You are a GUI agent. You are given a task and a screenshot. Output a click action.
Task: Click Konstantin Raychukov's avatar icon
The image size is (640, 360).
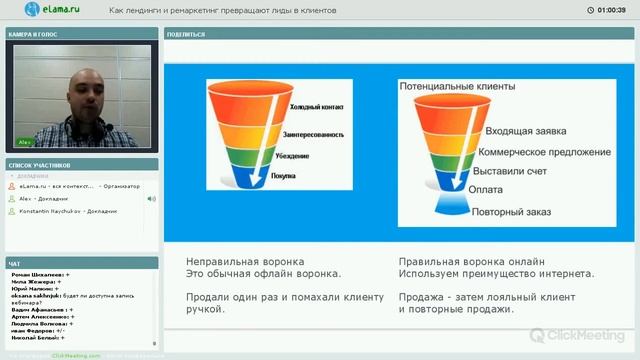tap(12, 211)
